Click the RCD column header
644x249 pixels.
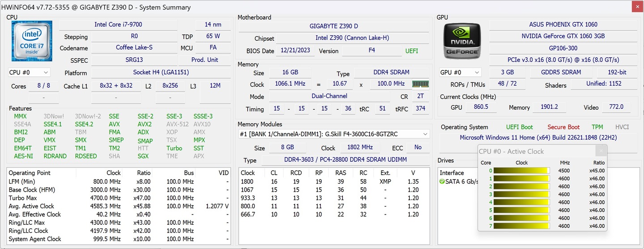[x=296, y=173]
